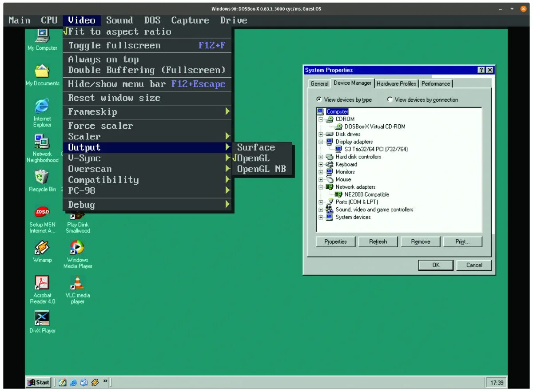Viewport: 533px width, 392px height.
Task: Select View devices by type radio button
Action: (x=319, y=100)
